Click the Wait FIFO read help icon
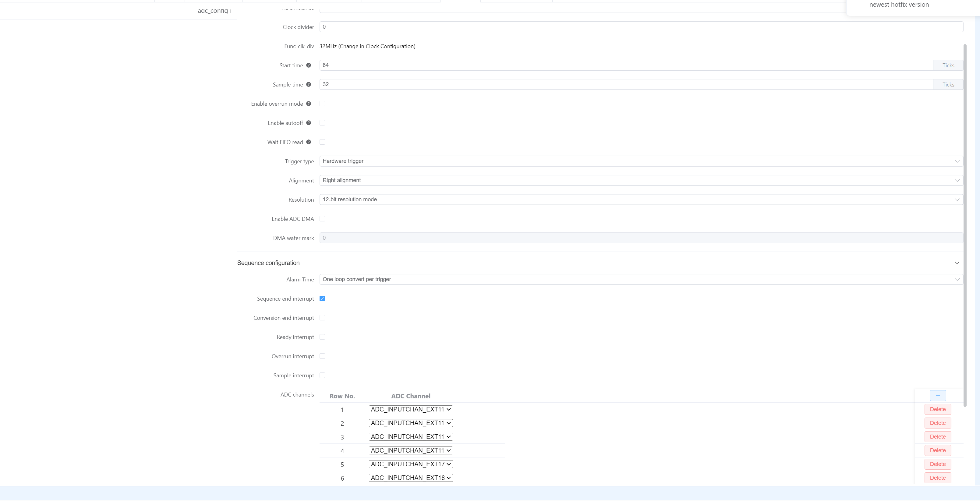 309,142
